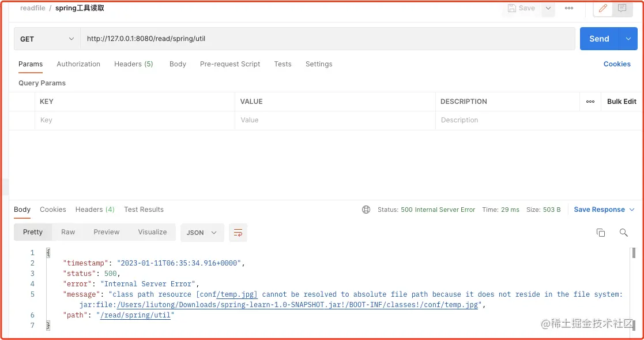
Task: Click the Key input cell
Action: click(135, 120)
